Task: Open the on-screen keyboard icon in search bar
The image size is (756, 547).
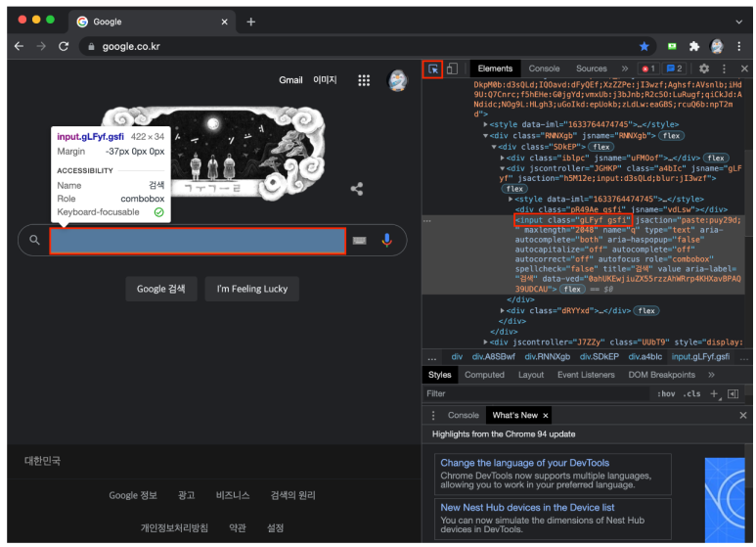Action: pyautogui.click(x=359, y=240)
